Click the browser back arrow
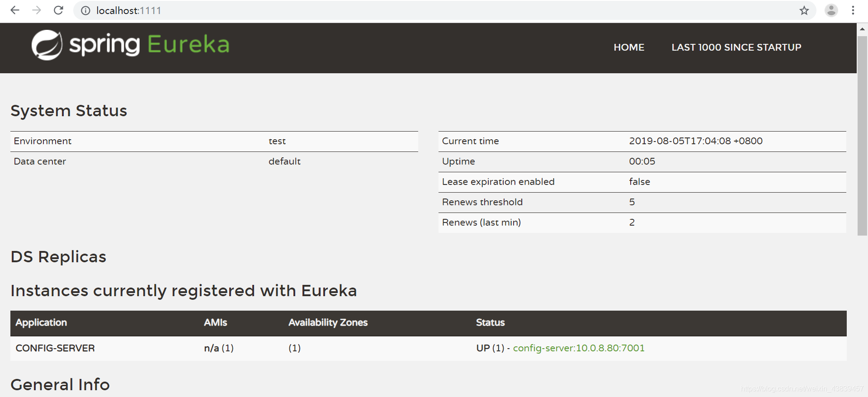 15,10
